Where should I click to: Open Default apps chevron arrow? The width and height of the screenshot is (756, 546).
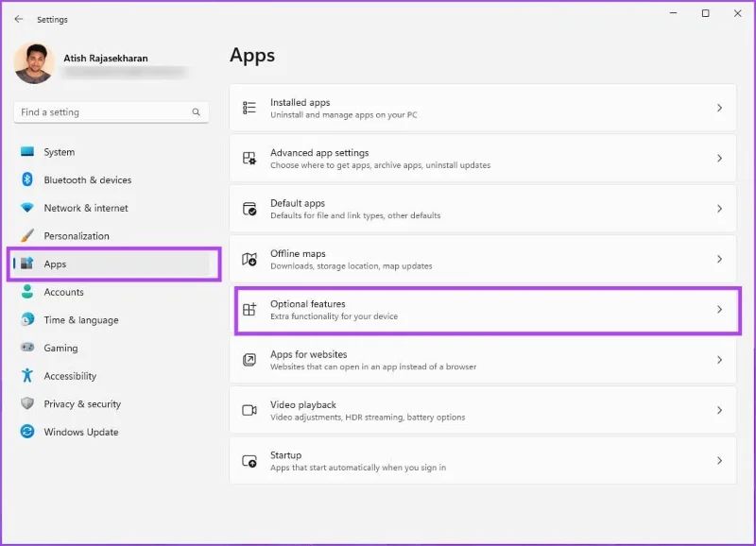pos(719,209)
